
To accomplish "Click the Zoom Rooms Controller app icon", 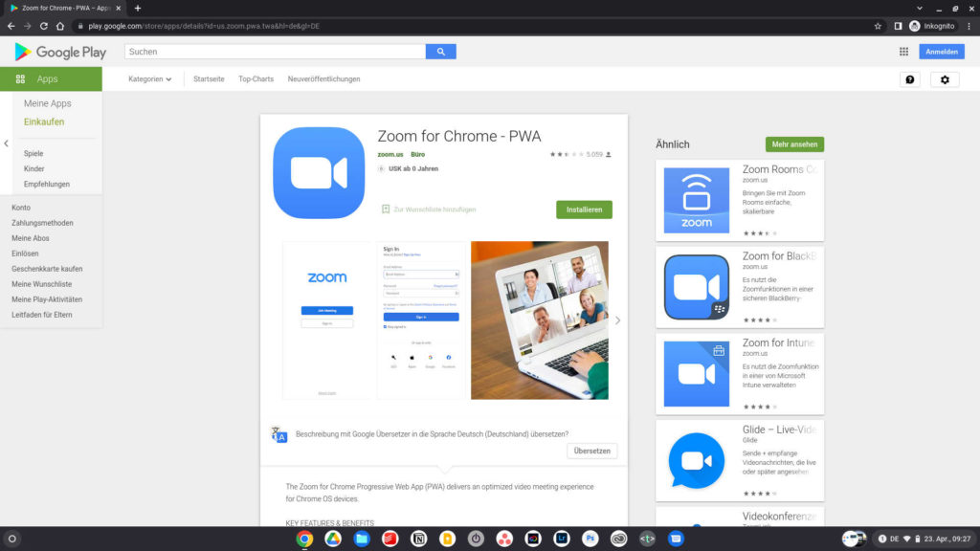I will (696, 201).
